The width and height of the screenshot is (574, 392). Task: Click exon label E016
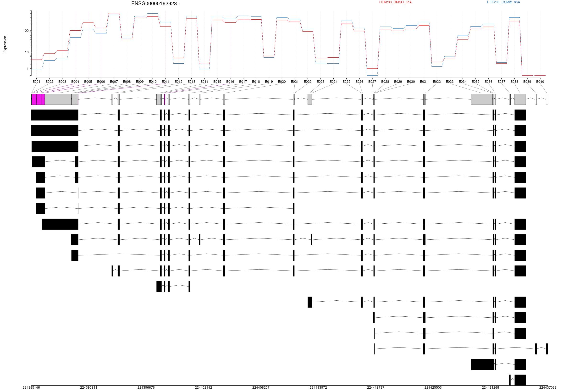coord(230,82)
